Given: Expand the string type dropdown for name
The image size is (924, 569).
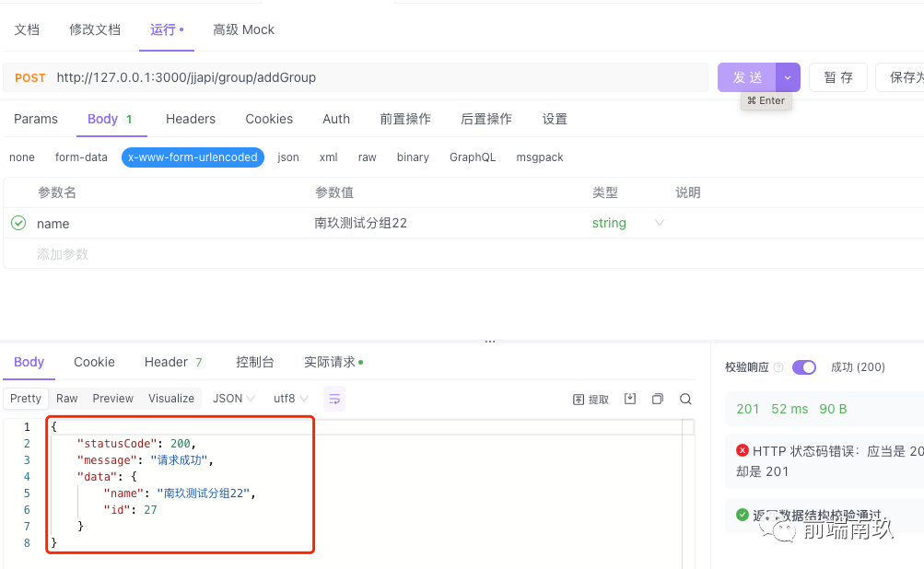Looking at the screenshot, I should point(659,223).
